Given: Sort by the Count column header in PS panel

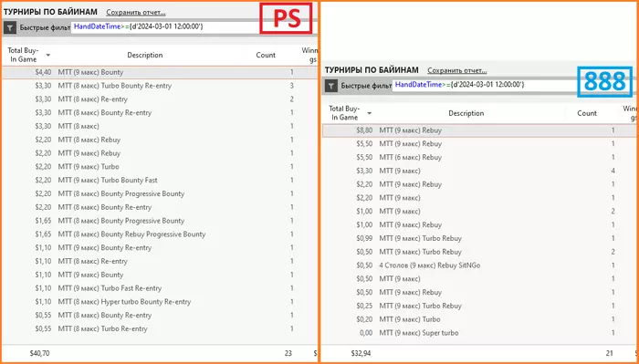Looking at the screenshot, I should tap(266, 55).
